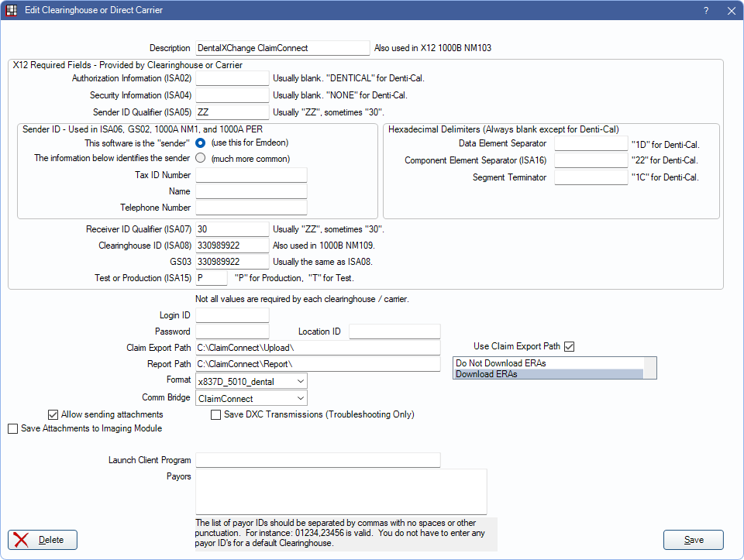The width and height of the screenshot is (744, 560).
Task: Click the Launch Client Program field
Action: tap(318, 460)
